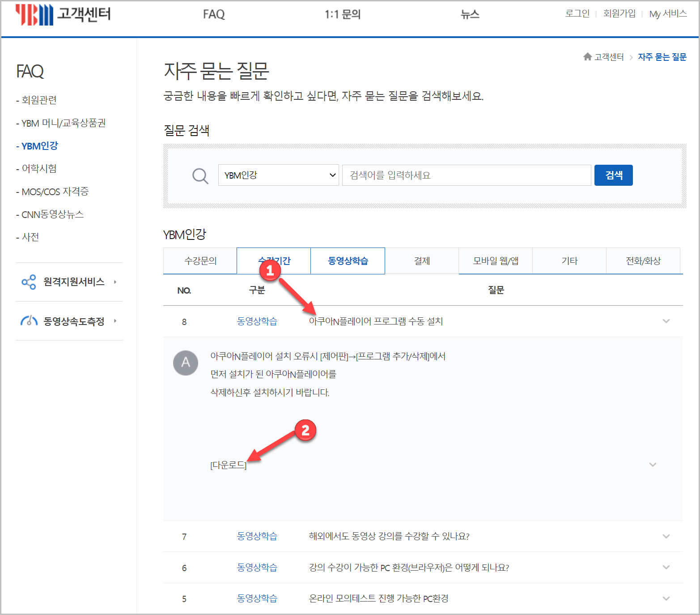Expand question 5 using its chevron

[x=666, y=598]
